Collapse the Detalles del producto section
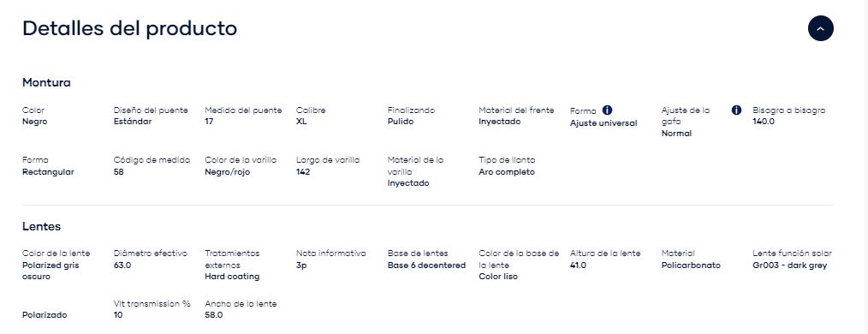This screenshot has width=868, height=334. 820,28
